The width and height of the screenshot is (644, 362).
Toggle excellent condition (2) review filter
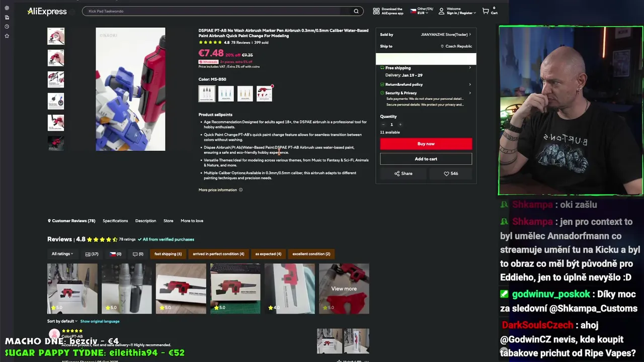click(311, 254)
